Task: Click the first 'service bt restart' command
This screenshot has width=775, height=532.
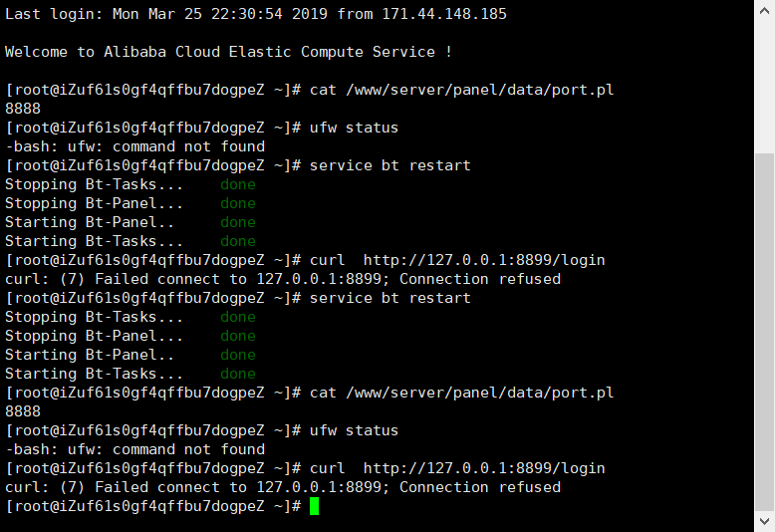Action: [389, 165]
